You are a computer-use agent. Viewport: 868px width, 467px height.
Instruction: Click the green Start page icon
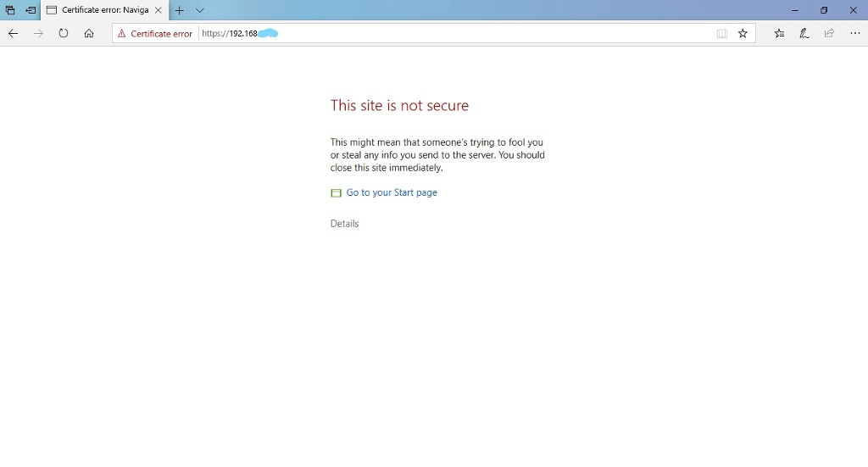click(x=336, y=193)
